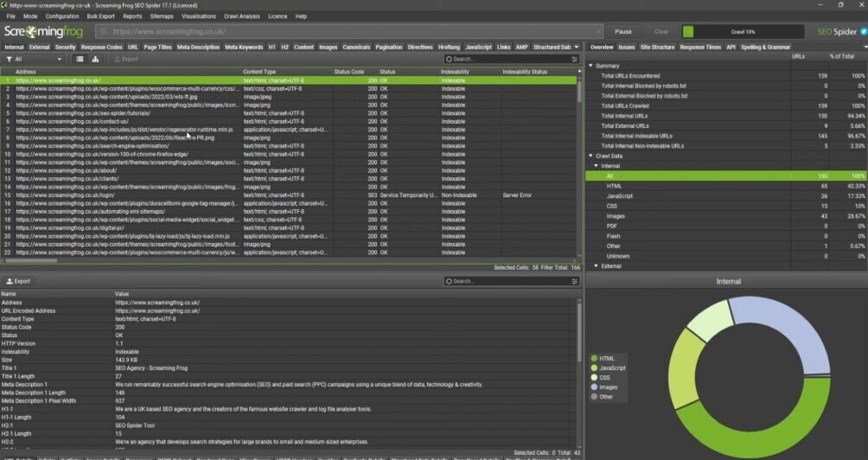The image size is (868, 460).
Task: Open the Sitemaps menu
Action: 162,16
